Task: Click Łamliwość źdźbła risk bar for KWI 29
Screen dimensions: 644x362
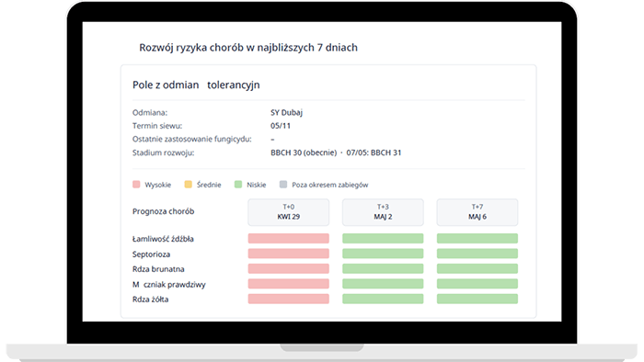Action: 288,239
